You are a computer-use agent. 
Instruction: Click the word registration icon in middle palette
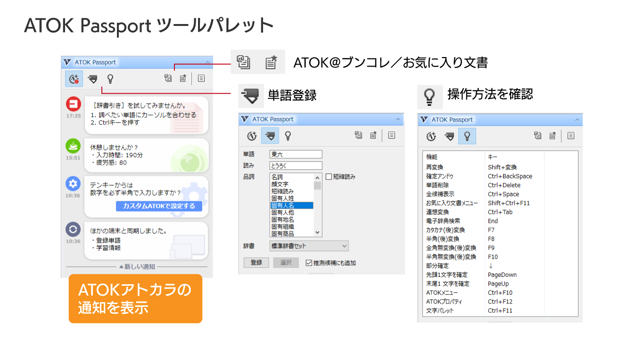pyautogui.click(x=270, y=136)
